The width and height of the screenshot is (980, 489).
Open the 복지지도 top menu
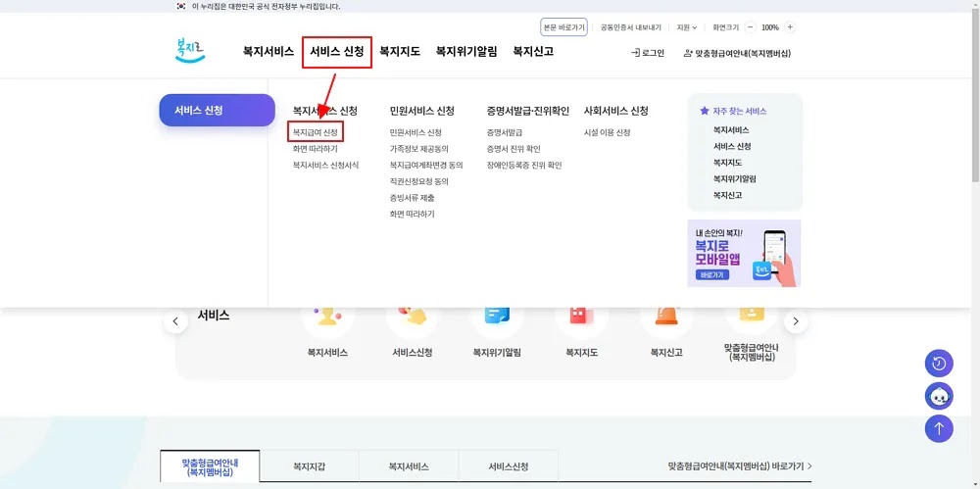(x=400, y=52)
